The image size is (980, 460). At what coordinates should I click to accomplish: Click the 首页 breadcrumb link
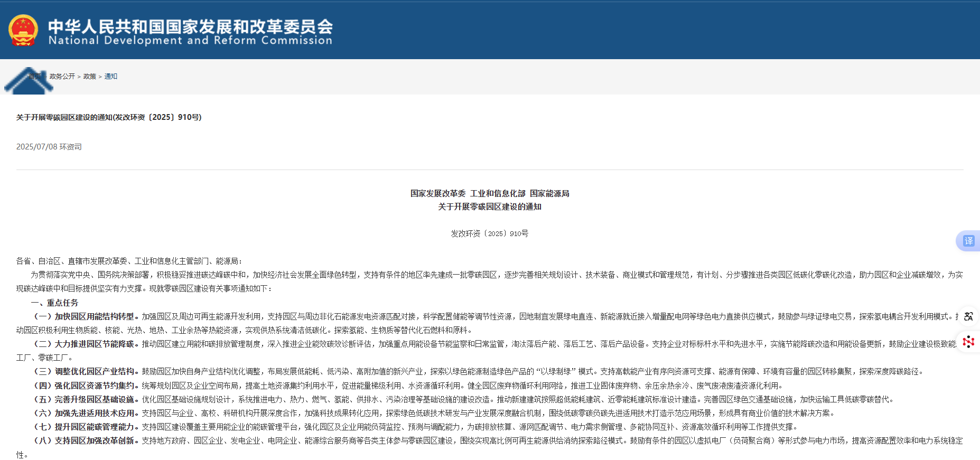(35, 77)
